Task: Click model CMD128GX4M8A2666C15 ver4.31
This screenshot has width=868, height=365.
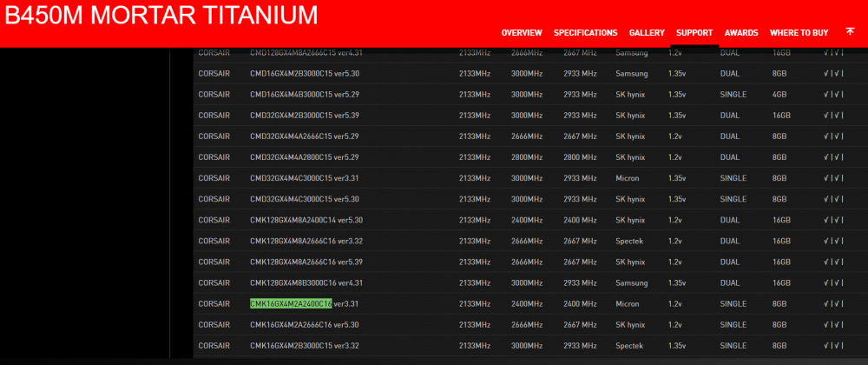Action: click(x=306, y=53)
